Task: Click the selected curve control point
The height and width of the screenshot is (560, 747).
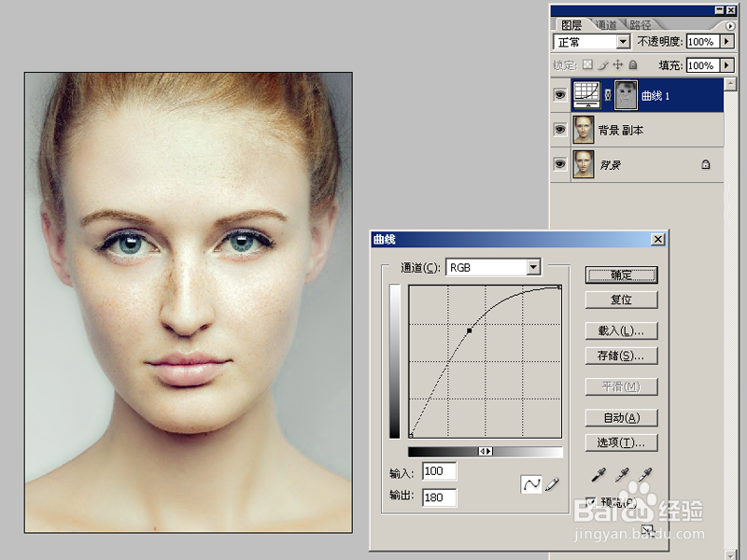Action: point(470,330)
